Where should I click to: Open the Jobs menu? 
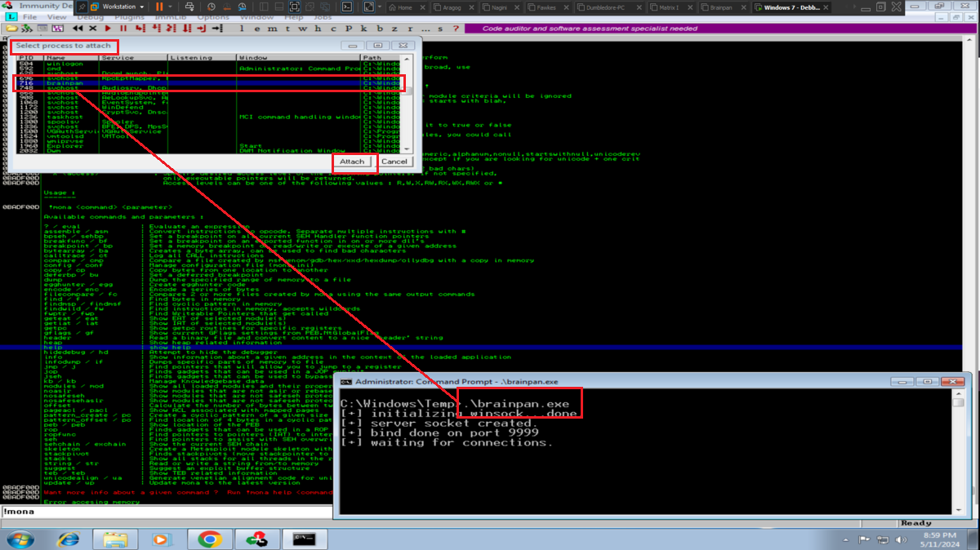click(323, 17)
